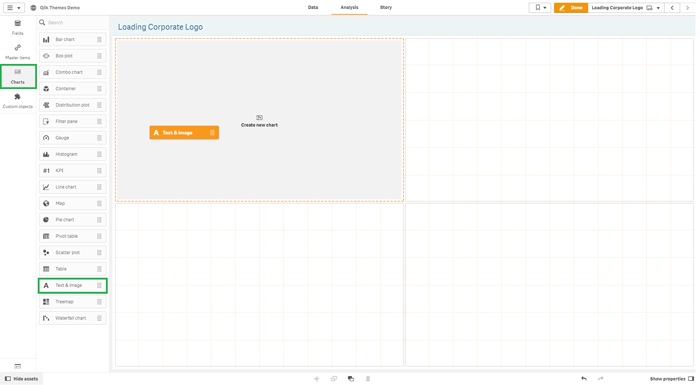Screen dimensions: 700x385
Task: Click the Scatter plot icon
Action: coord(46,252)
